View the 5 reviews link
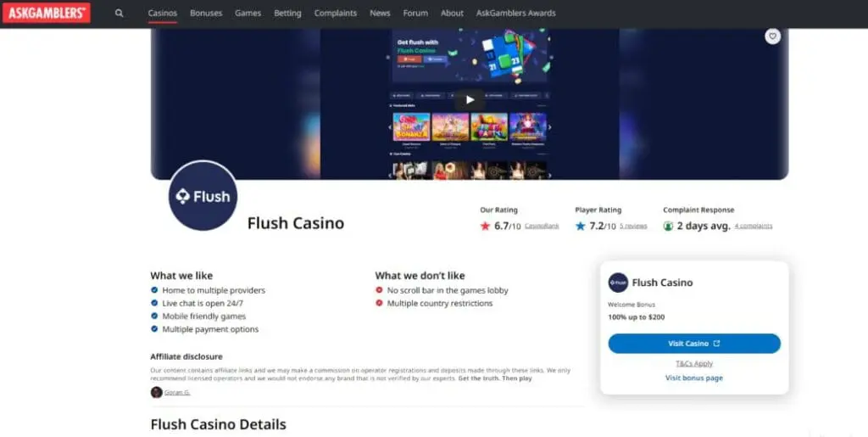 [633, 226]
